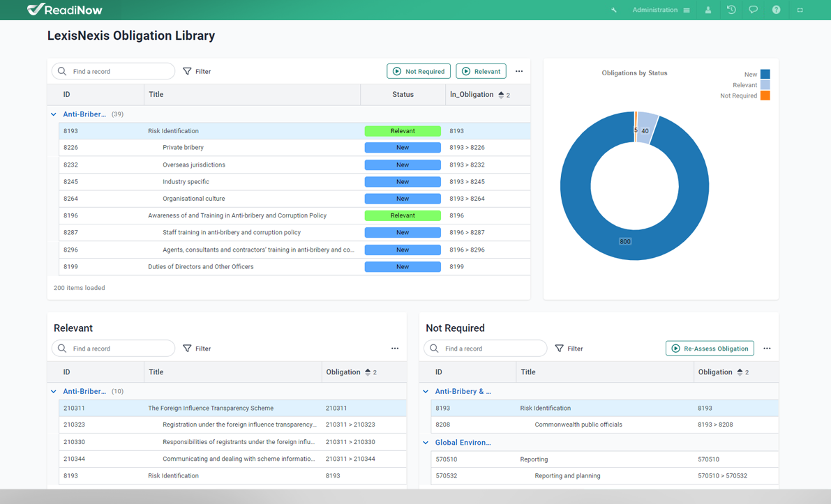Open the chat comments icon

(753, 10)
